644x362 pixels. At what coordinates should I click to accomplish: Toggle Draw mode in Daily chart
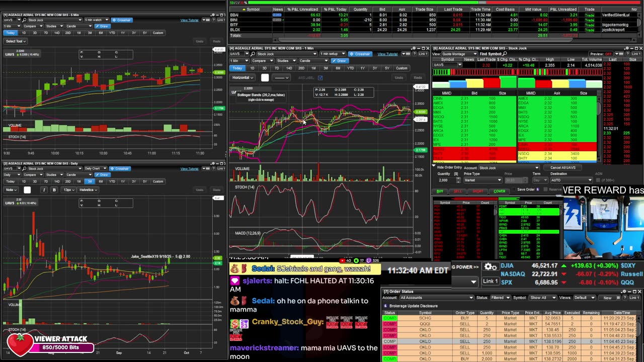[x=103, y=175]
